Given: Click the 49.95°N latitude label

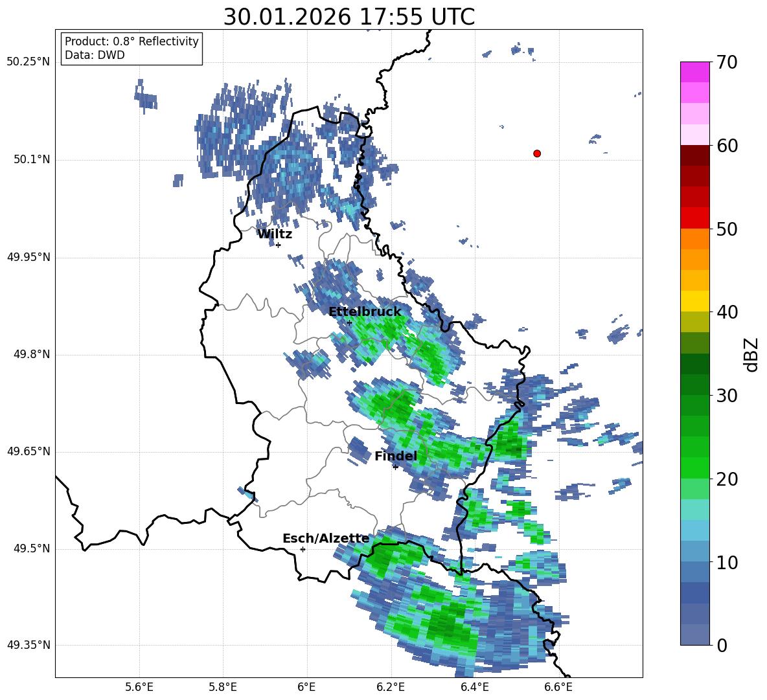Looking at the screenshot, I should click(29, 257).
